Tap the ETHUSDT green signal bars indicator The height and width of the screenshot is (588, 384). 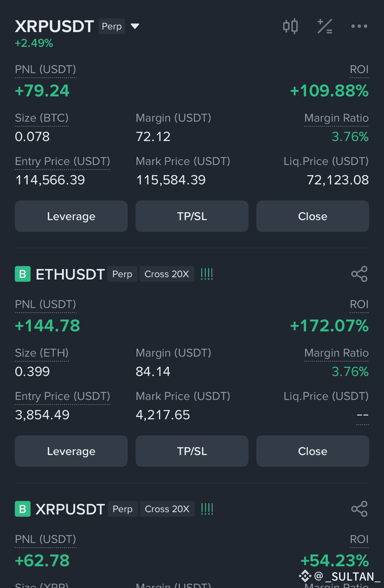coord(207,274)
